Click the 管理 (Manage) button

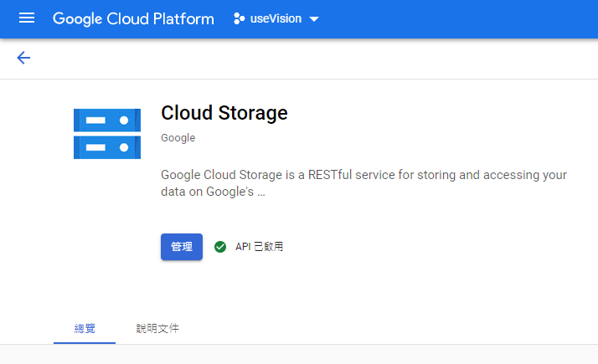(182, 247)
